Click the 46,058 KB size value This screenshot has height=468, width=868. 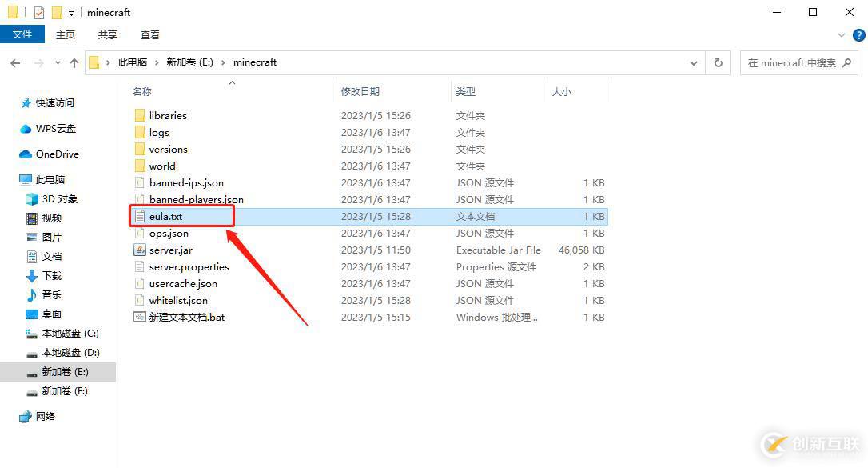[581, 250]
